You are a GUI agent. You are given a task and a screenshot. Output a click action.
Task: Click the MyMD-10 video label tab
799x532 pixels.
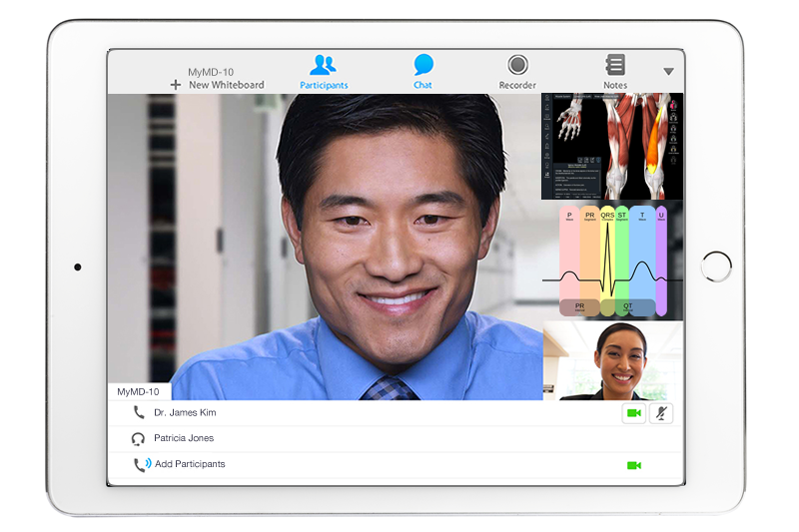[x=139, y=391]
